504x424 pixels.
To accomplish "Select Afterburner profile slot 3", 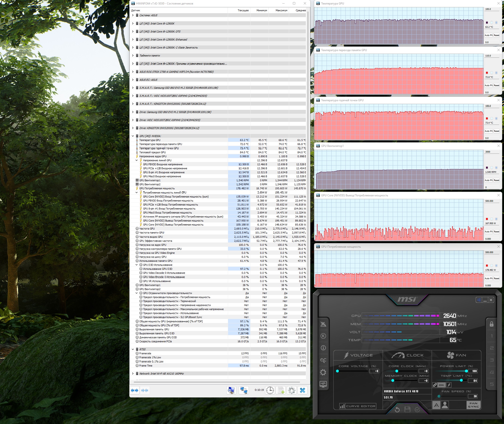I will (x=492, y=360).
